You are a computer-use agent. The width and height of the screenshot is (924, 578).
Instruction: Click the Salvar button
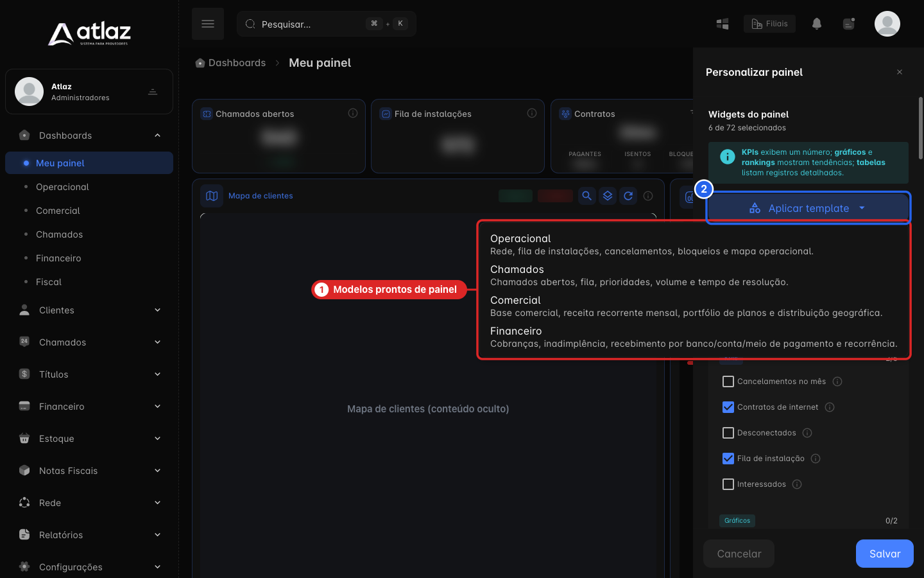[885, 554]
